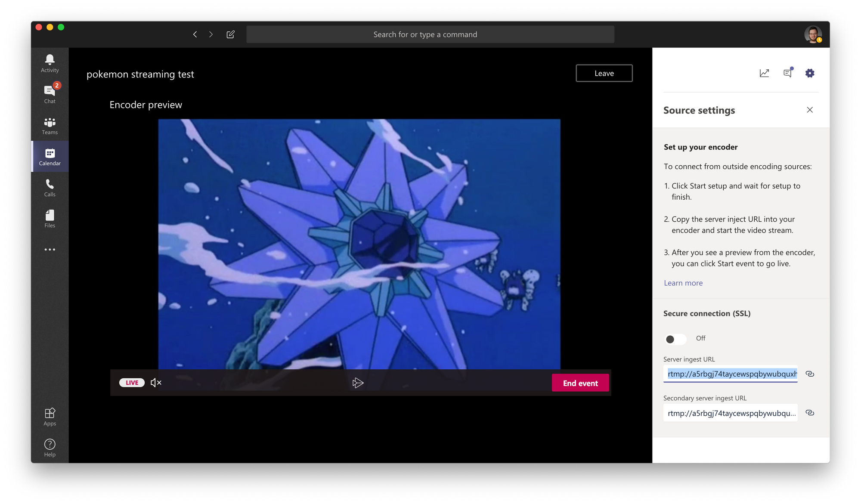Copy the Secondary server ingest URL
The width and height of the screenshot is (861, 504).
(x=810, y=412)
